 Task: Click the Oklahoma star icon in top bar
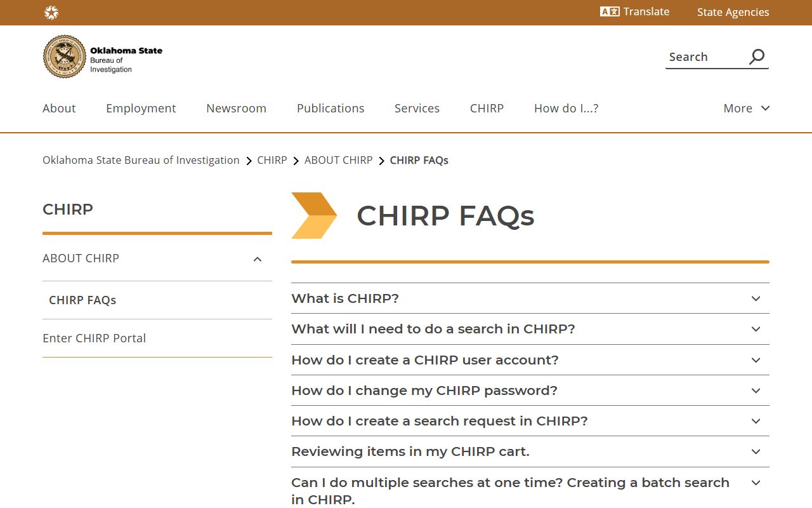point(51,13)
